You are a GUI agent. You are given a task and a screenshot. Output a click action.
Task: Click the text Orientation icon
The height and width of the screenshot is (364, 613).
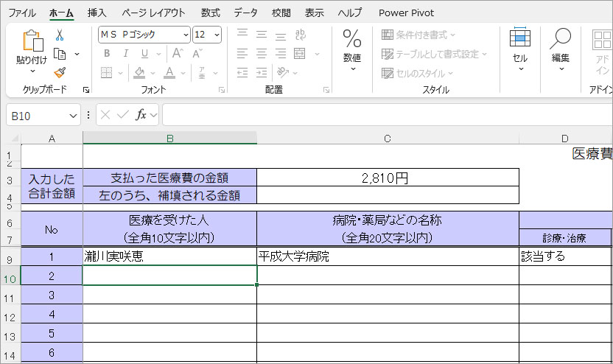pos(283,73)
